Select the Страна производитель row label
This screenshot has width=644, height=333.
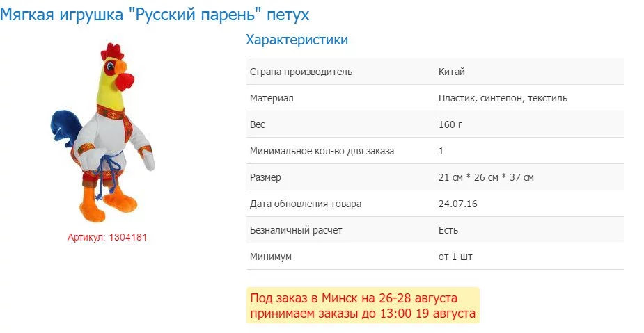(301, 72)
